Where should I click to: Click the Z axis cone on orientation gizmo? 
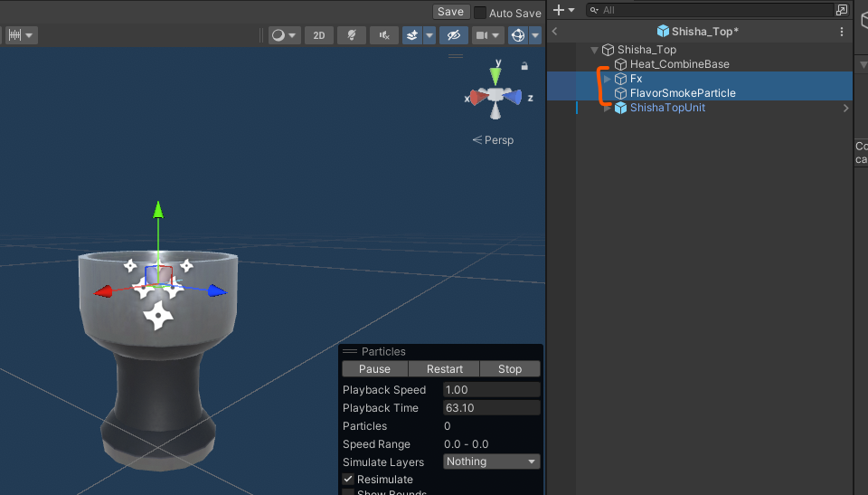(513, 98)
